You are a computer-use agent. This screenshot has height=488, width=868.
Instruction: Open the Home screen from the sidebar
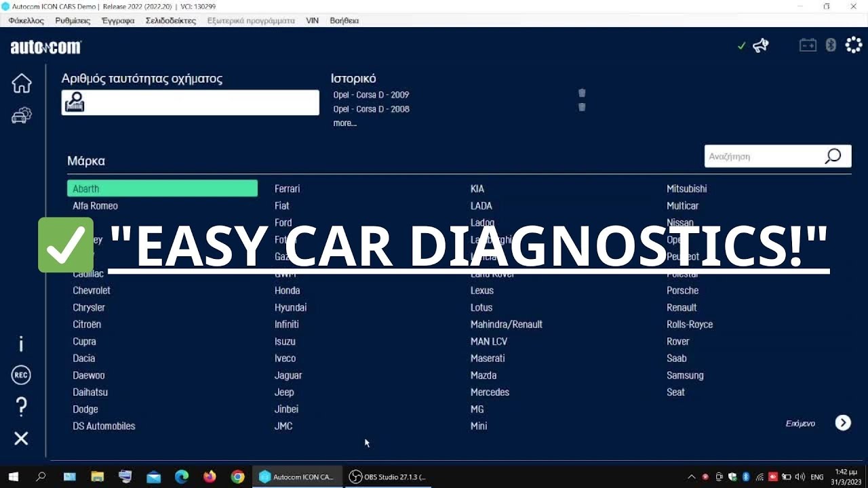[22, 83]
